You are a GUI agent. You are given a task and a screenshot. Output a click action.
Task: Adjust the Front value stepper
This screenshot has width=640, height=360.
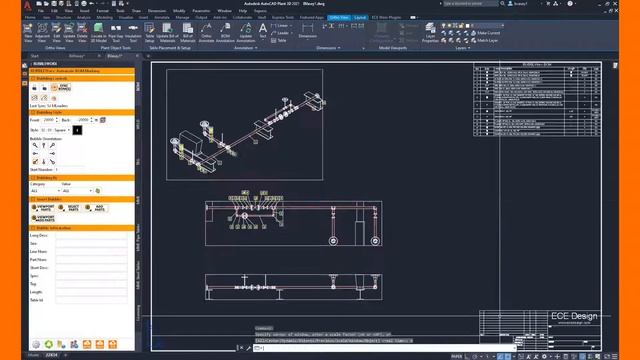click(x=57, y=120)
